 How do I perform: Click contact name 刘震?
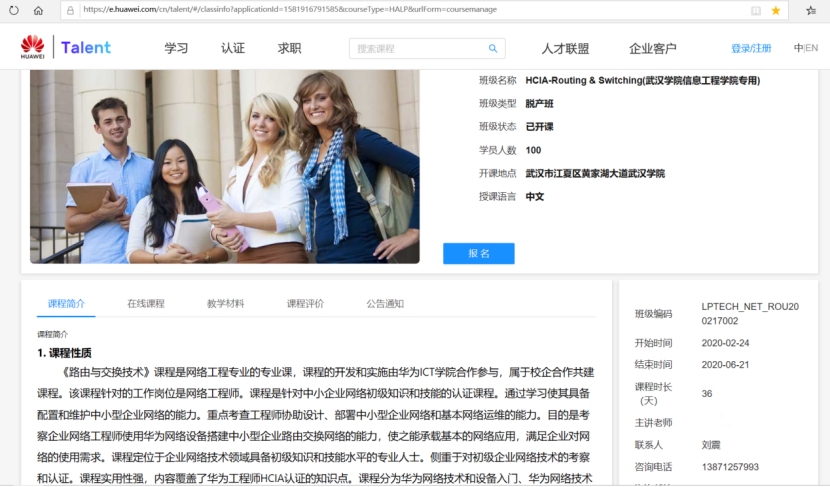point(711,445)
